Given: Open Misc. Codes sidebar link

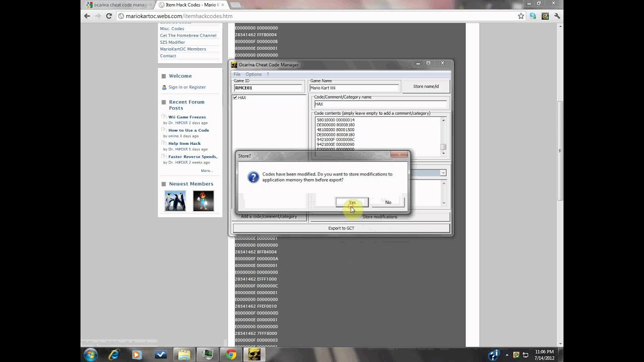Looking at the screenshot, I should (172, 29).
